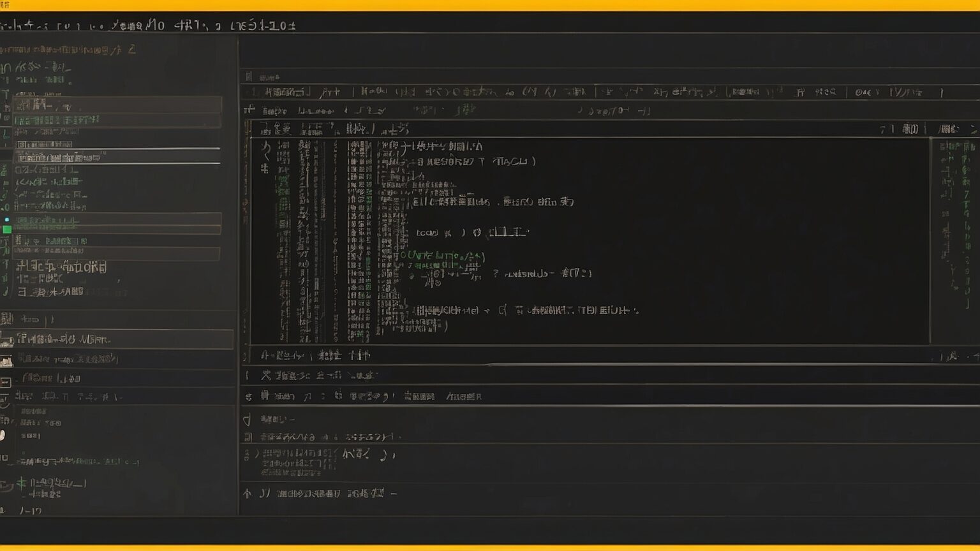Viewport: 980px width, 551px height.
Task: Open the debug icon below the editor
Action: [x=248, y=420]
